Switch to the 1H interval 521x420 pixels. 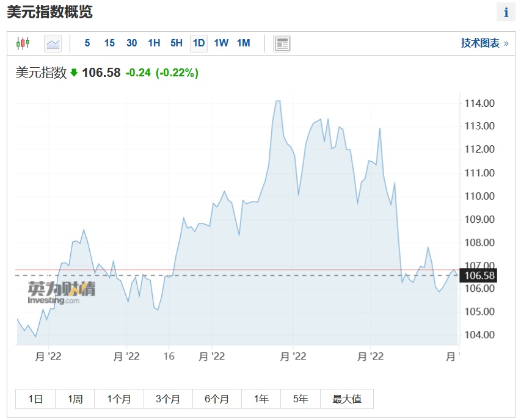click(x=154, y=43)
